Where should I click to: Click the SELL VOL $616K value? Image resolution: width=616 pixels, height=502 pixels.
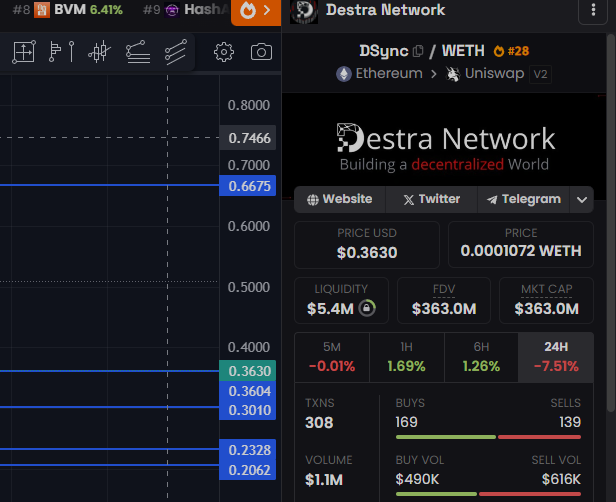tap(561, 479)
